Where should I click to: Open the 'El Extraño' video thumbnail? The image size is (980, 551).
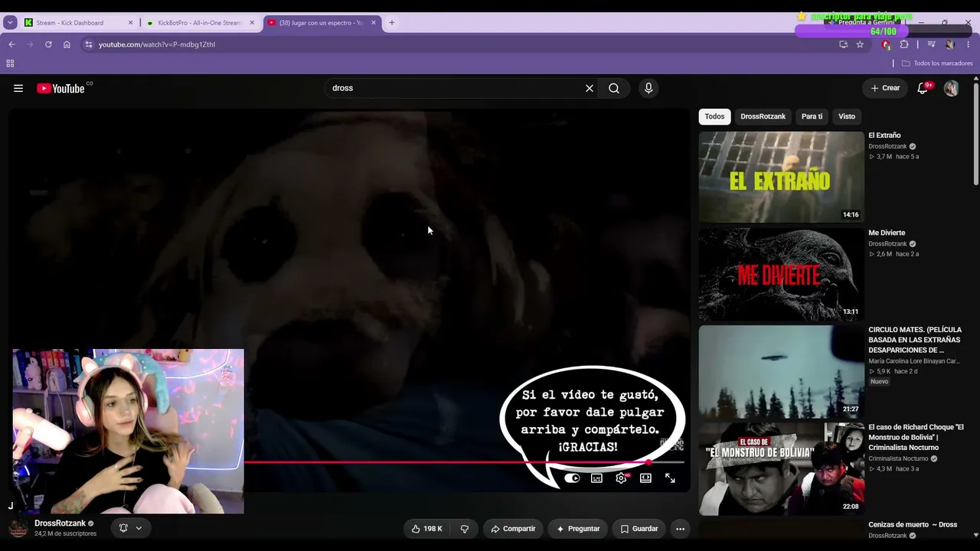tap(781, 177)
